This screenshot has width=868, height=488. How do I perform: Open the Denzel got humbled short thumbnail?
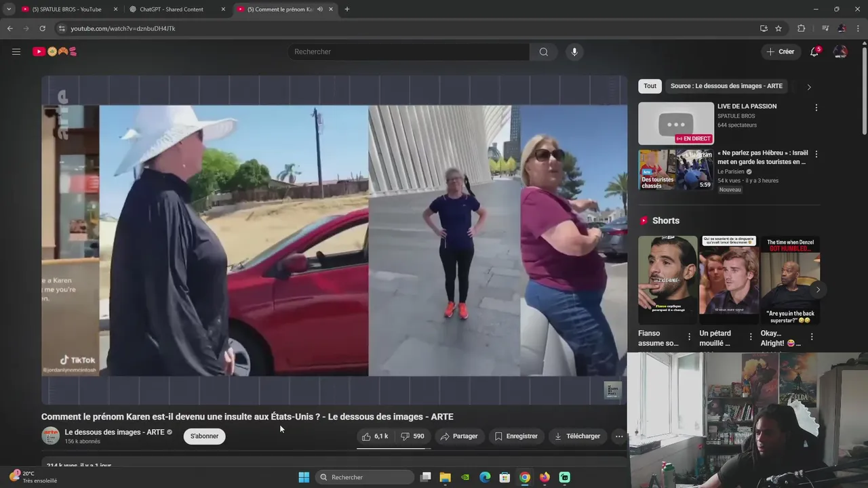click(x=790, y=280)
